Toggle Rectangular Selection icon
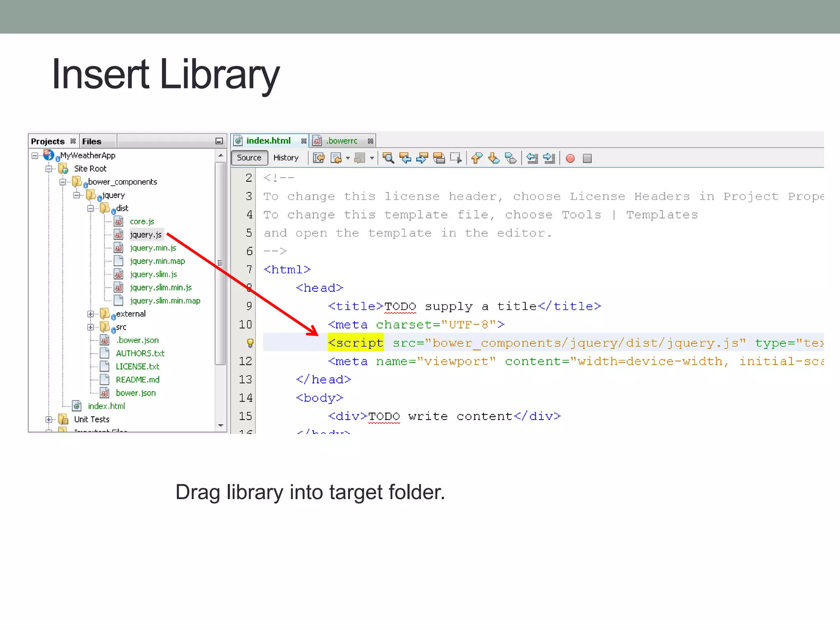 (x=456, y=158)
